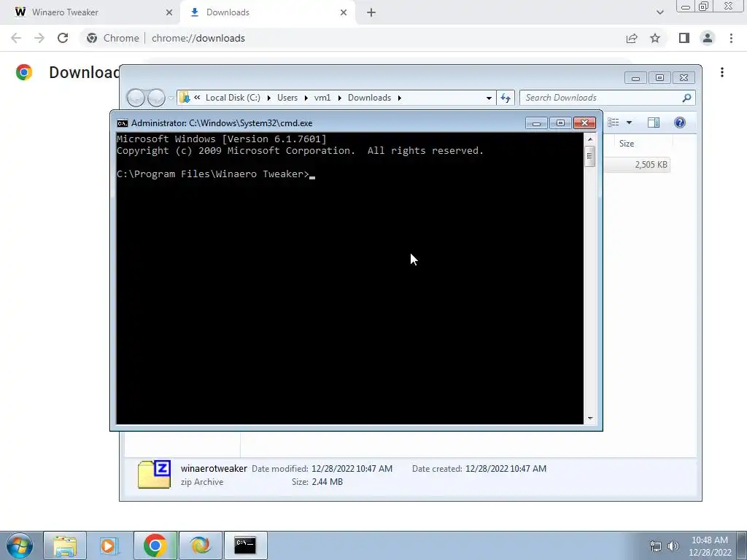747x560 pixels.
Task: Select the 2,505 KB file row
Action: (638, 165)
